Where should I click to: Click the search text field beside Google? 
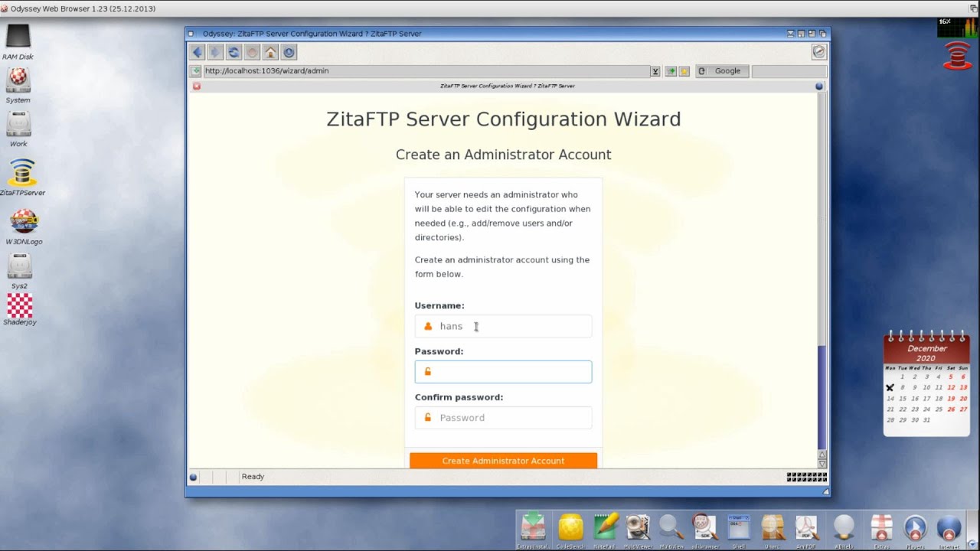point(789,71)
